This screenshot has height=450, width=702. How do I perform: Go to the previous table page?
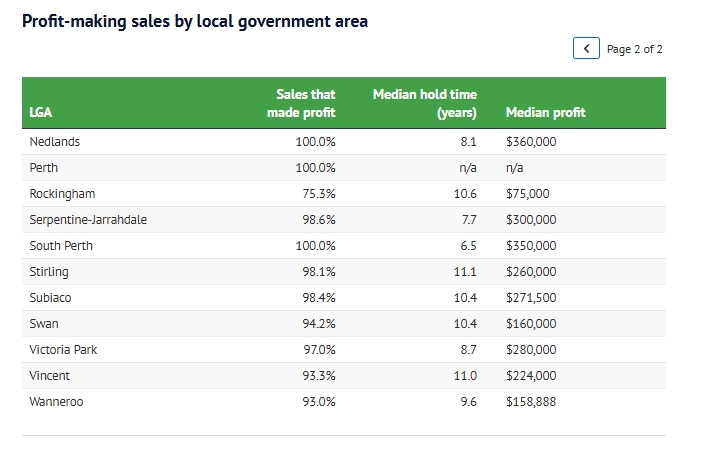[x=586, y=49]
